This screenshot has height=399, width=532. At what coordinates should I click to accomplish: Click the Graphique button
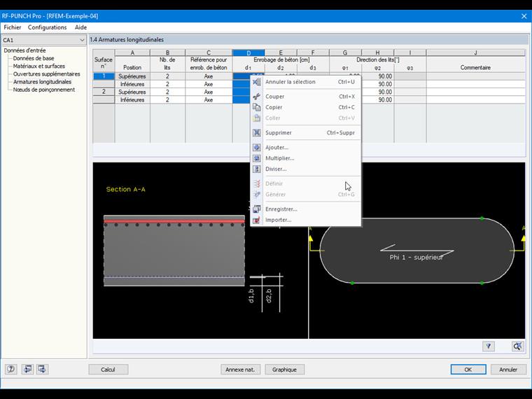click(x=284, y=370)
